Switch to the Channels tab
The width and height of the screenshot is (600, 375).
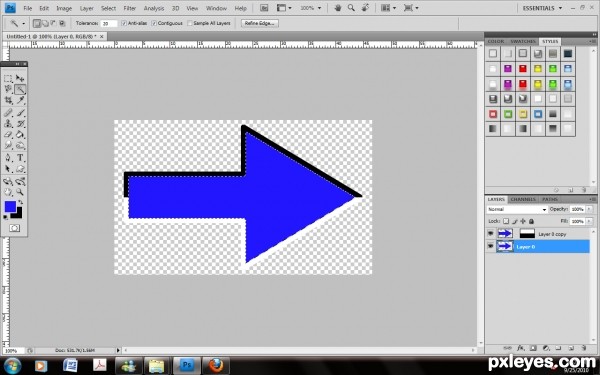tap(523, 199)
